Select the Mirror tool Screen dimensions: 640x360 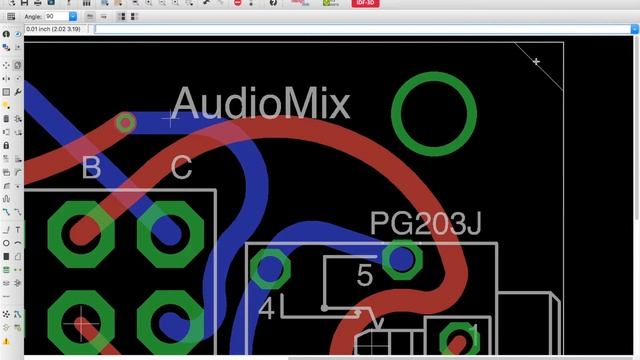tap(6, 78)
